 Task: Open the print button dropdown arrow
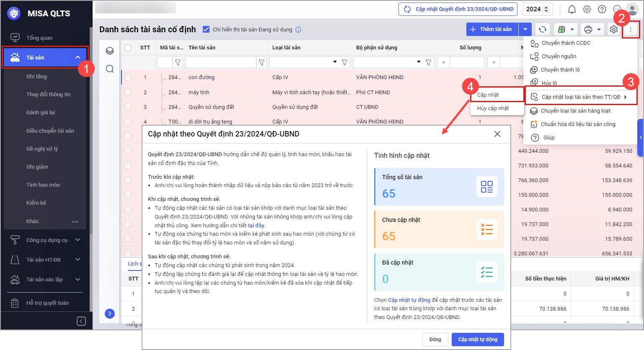[x=599, y=29]
